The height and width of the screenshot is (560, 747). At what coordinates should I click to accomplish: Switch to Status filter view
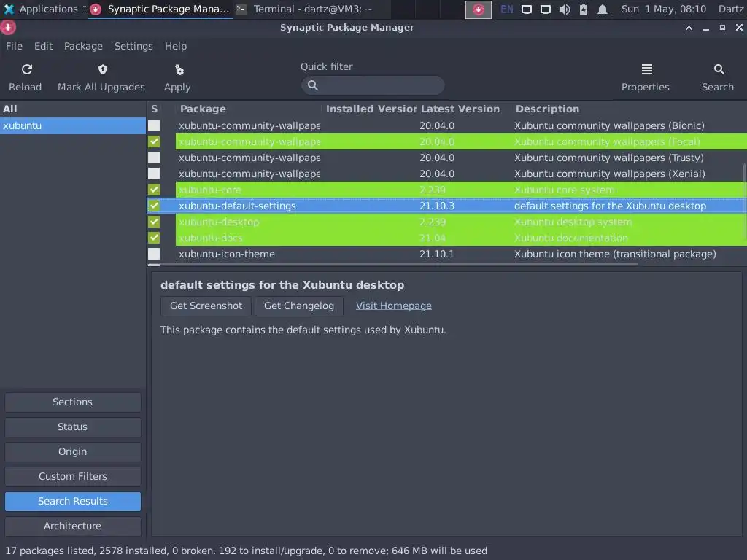point(73,427)
